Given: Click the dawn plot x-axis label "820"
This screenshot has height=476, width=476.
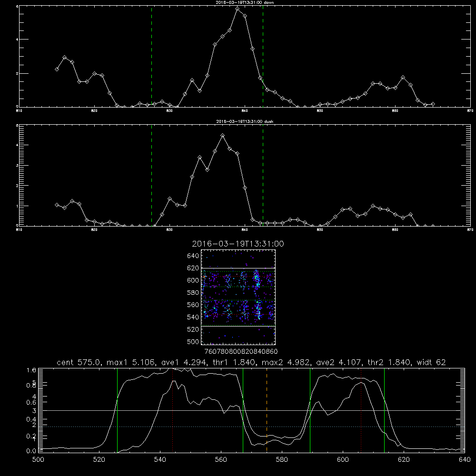Looking at the screenshot, I should click(94, 111).
